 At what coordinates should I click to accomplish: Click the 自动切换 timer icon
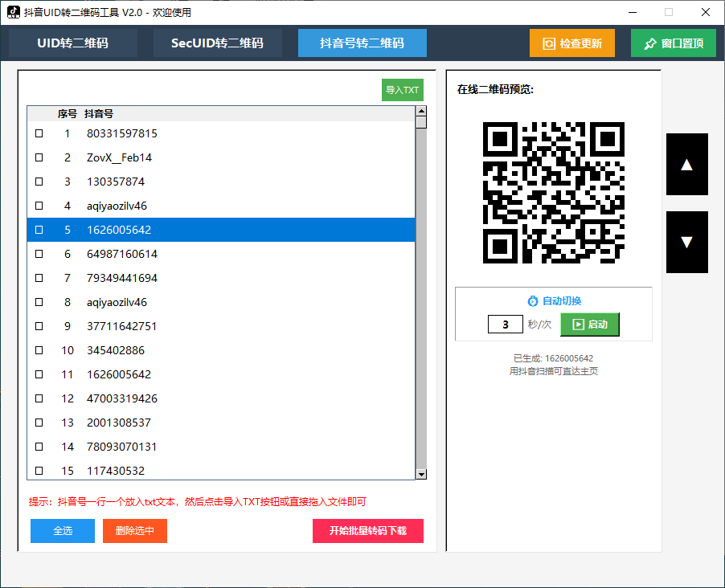pyautogui.click(x=532, y=301)
